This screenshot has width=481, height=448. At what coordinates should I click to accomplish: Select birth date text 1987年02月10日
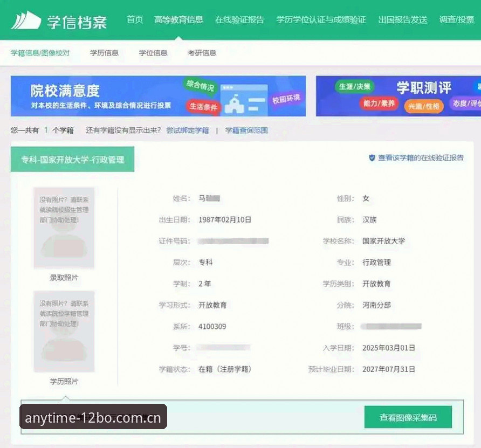click(225, 219)
